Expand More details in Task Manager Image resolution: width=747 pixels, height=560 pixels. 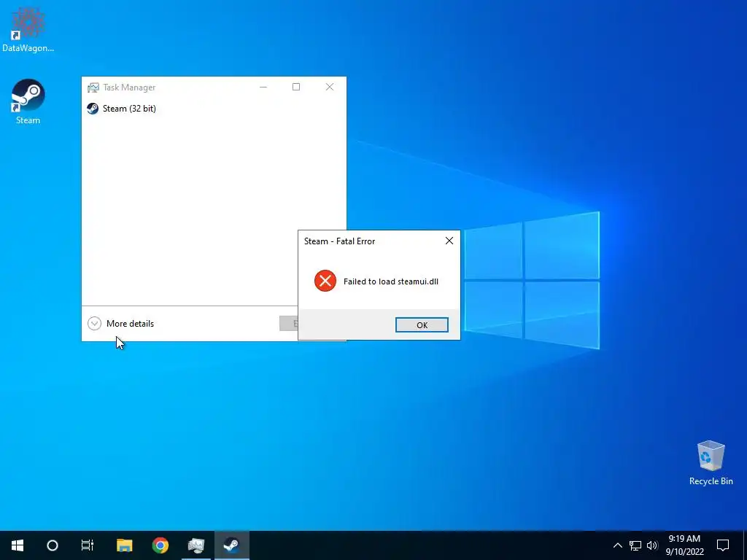121,324
